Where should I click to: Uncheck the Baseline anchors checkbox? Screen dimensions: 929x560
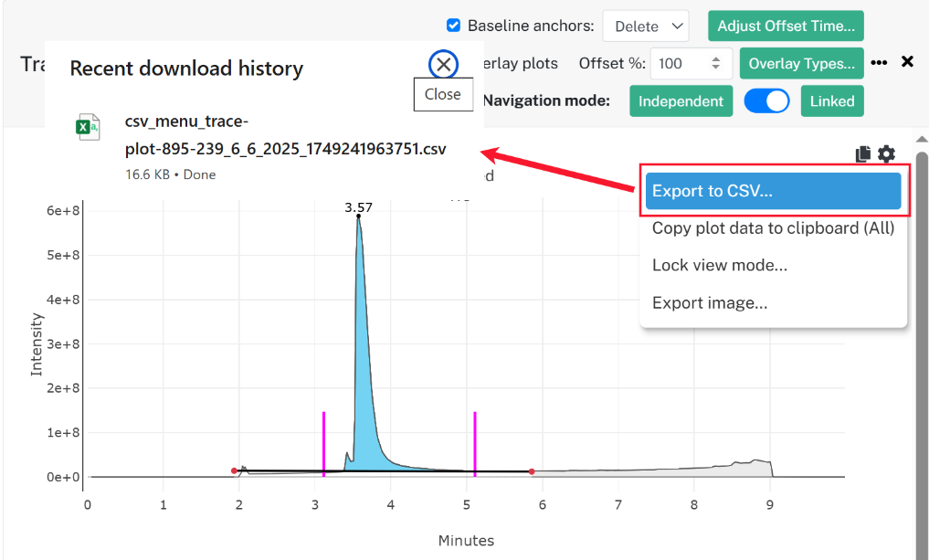point(453,26)
